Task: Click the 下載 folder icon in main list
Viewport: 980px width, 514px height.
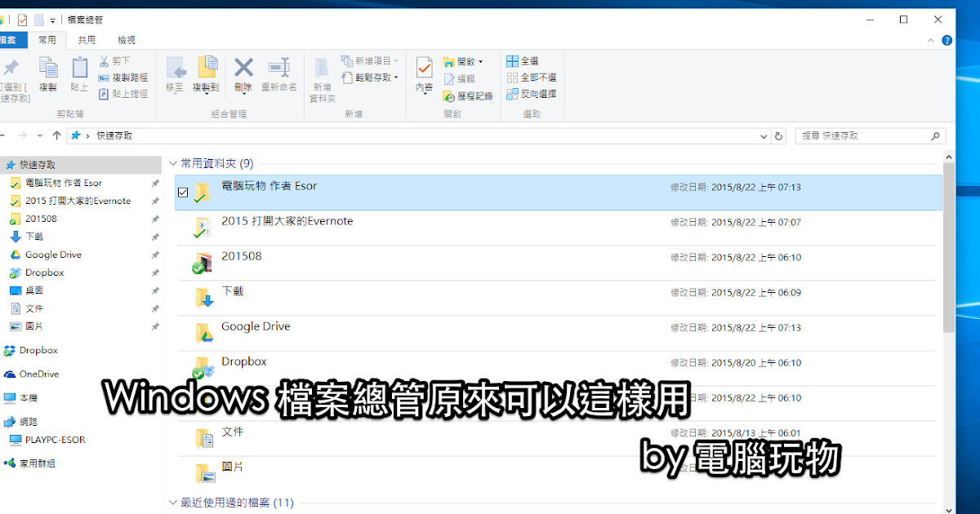Action: pos(204,297)
